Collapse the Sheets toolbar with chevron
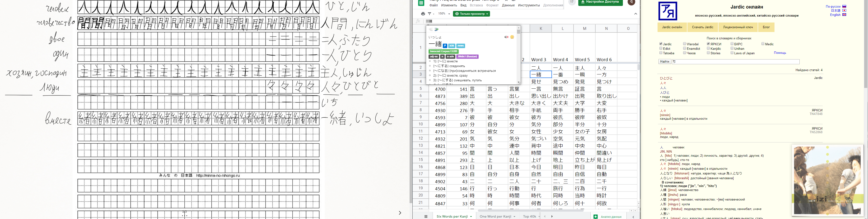 (x=635, y=14)
